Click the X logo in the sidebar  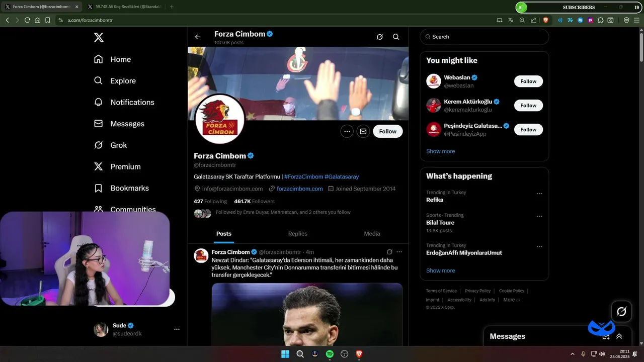99,37
